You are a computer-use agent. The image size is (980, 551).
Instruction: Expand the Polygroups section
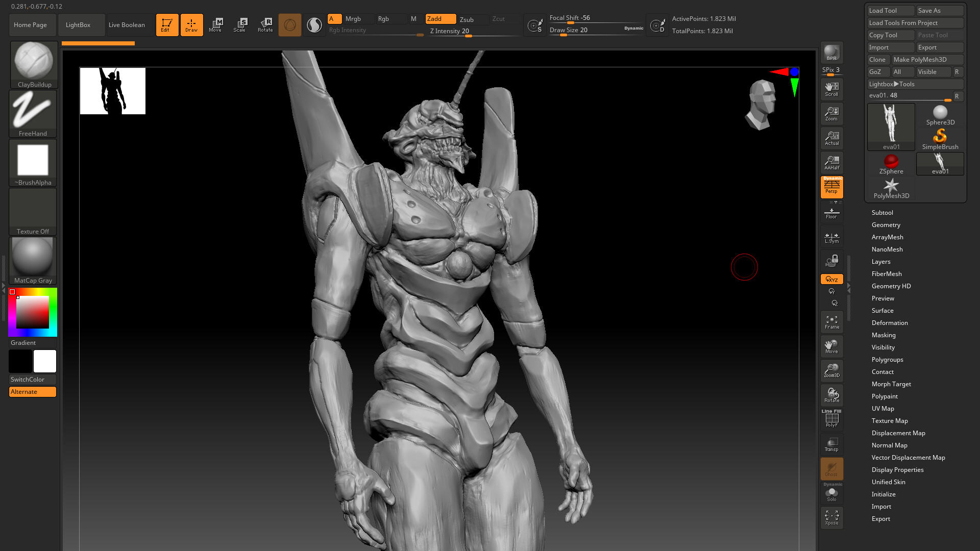coord(887,360)
